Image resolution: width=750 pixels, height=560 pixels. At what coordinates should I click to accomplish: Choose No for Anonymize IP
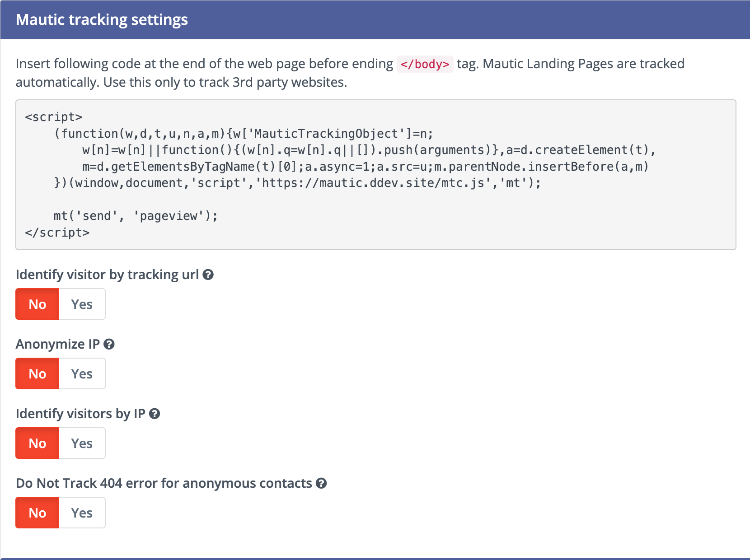pos(37,373)
